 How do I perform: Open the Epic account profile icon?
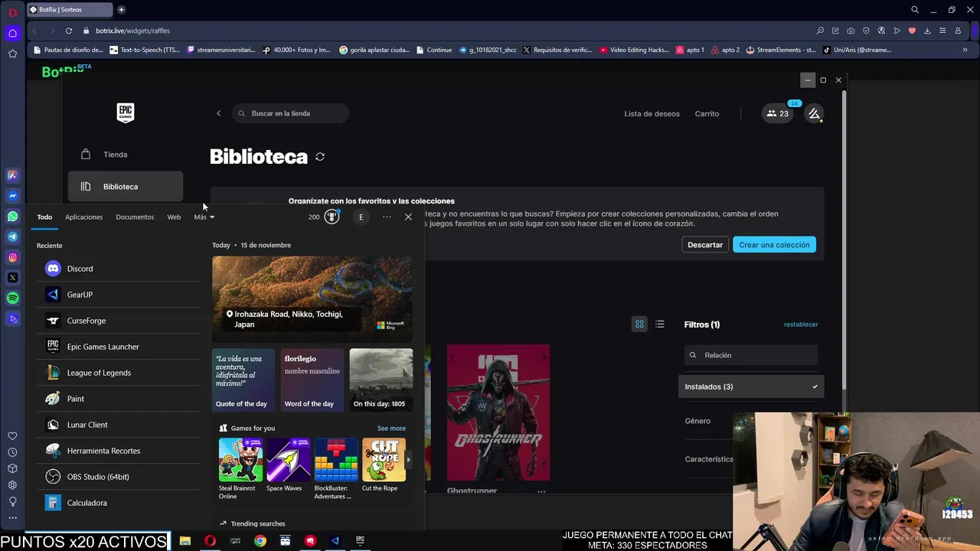click(x=814, y=113)
